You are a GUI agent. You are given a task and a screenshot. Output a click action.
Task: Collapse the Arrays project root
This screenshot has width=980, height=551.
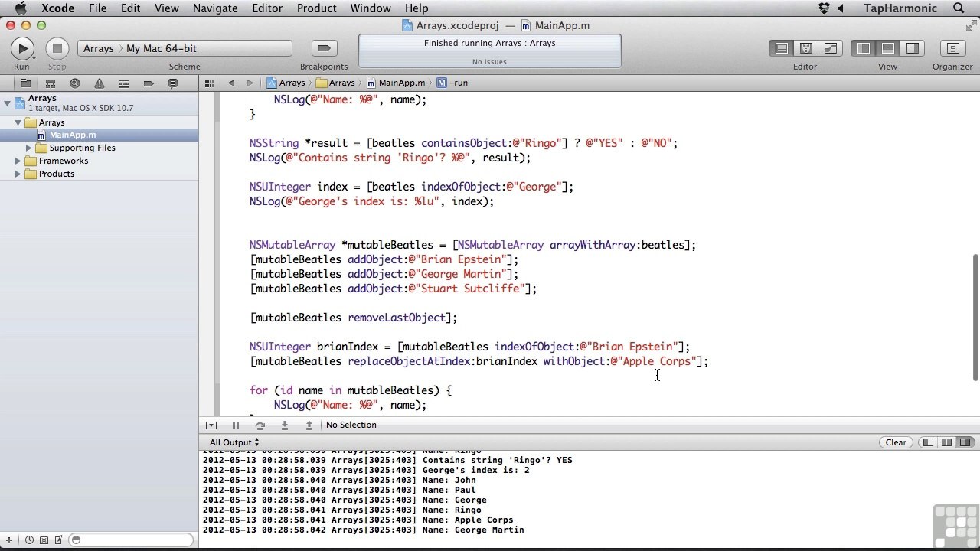click(7, 103)
